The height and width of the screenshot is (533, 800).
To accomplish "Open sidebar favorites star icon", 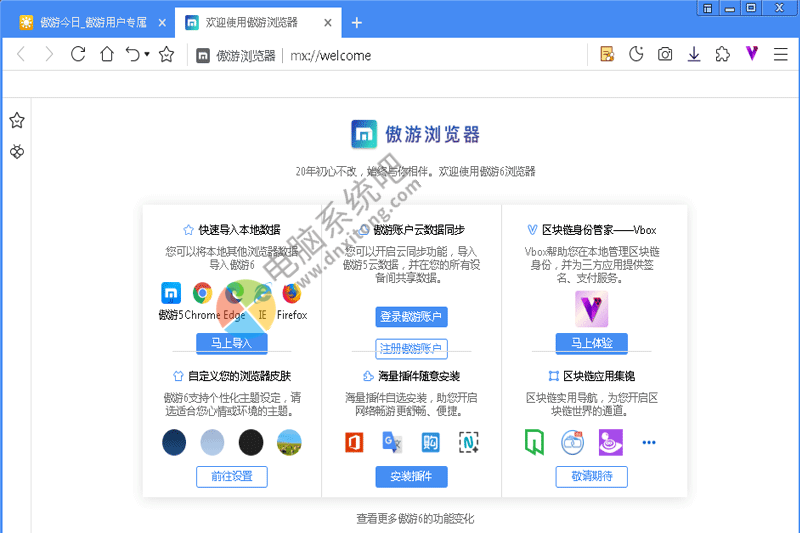I will point(17,120).
